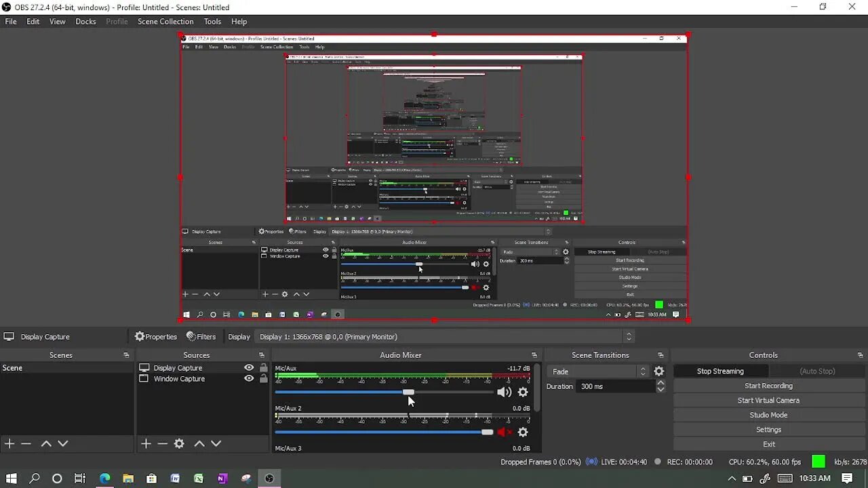Screen dimensions: 868x488
Task: Select the Display Capture source row
Action: click(203, 368)
